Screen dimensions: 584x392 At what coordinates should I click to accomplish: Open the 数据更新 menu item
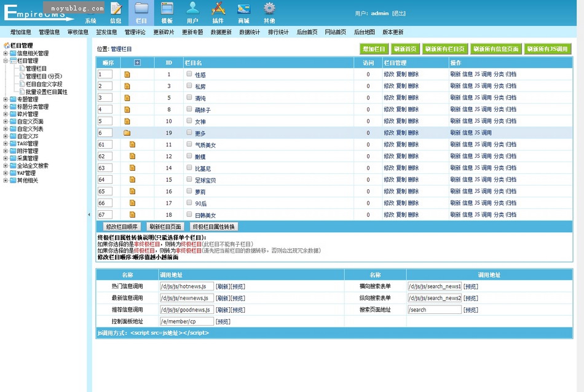(221, 32)
